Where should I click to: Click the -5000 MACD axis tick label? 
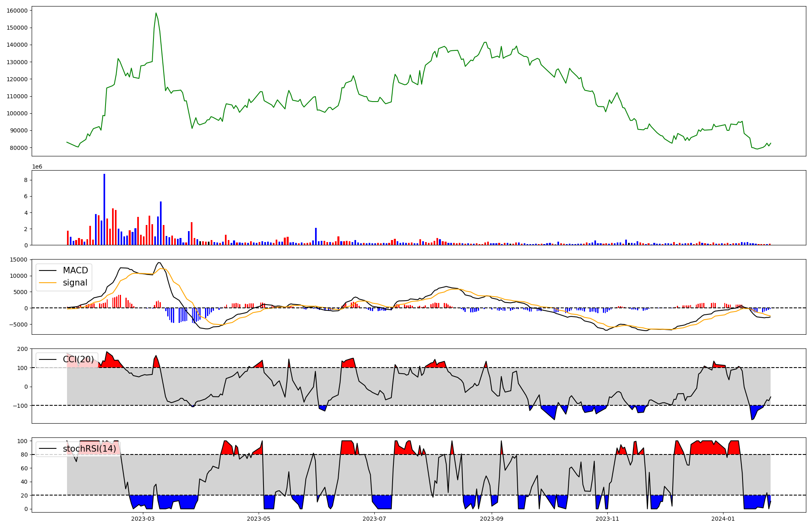[18, 325]
